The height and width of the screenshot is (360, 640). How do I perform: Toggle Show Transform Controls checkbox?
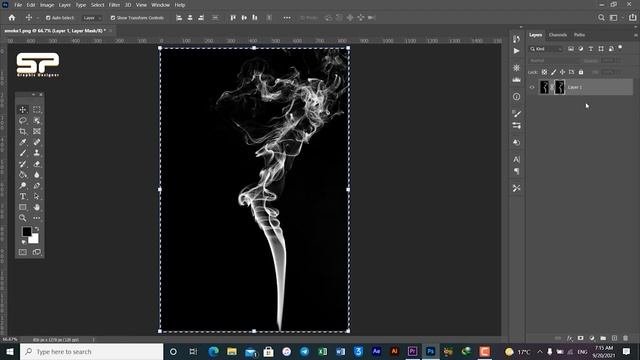pos(113,18)
